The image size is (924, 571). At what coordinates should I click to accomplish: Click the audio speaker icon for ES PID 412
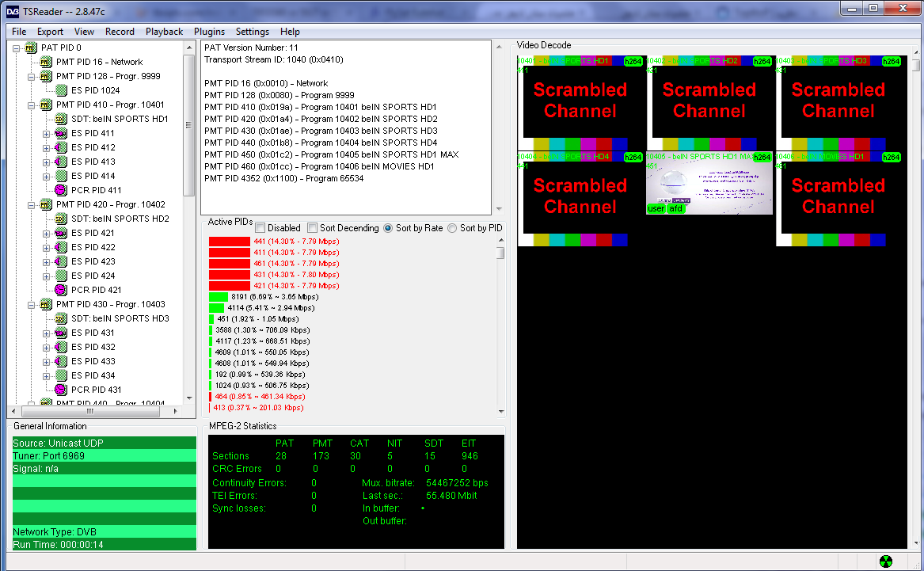coord(61,147)
